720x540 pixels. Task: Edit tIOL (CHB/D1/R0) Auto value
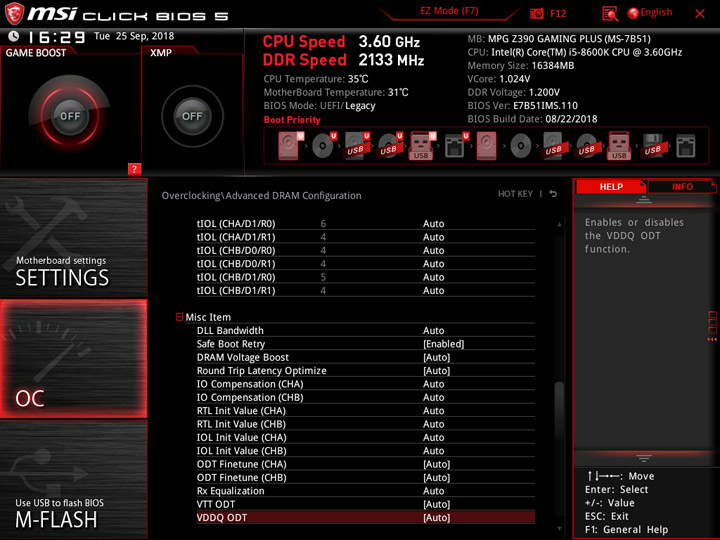[433, 277]
